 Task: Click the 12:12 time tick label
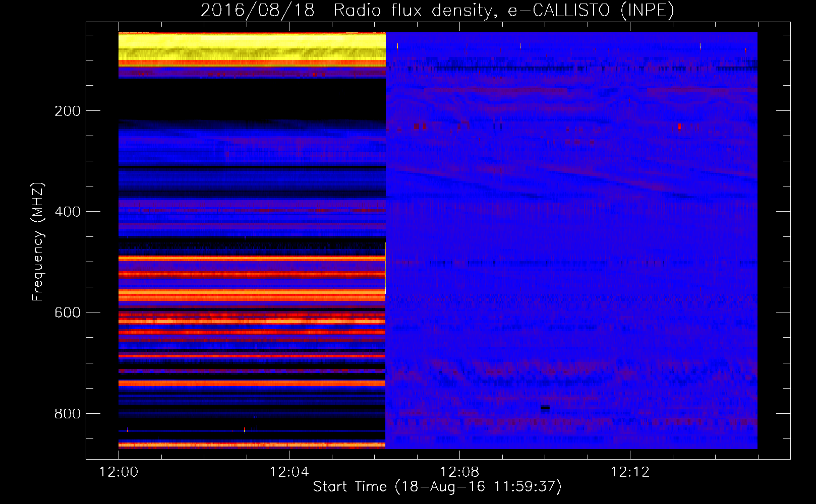(630, 472)
